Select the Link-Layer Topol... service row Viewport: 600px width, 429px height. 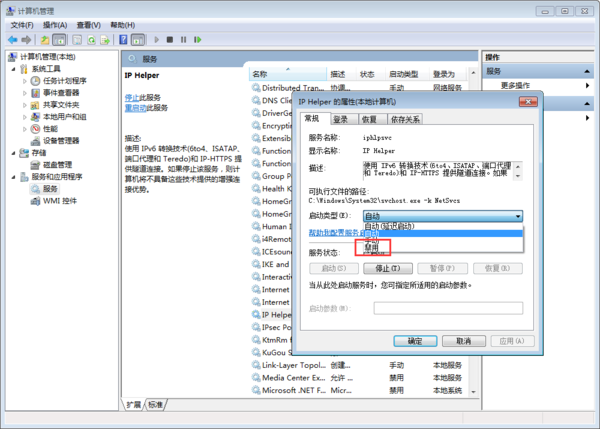360,365
